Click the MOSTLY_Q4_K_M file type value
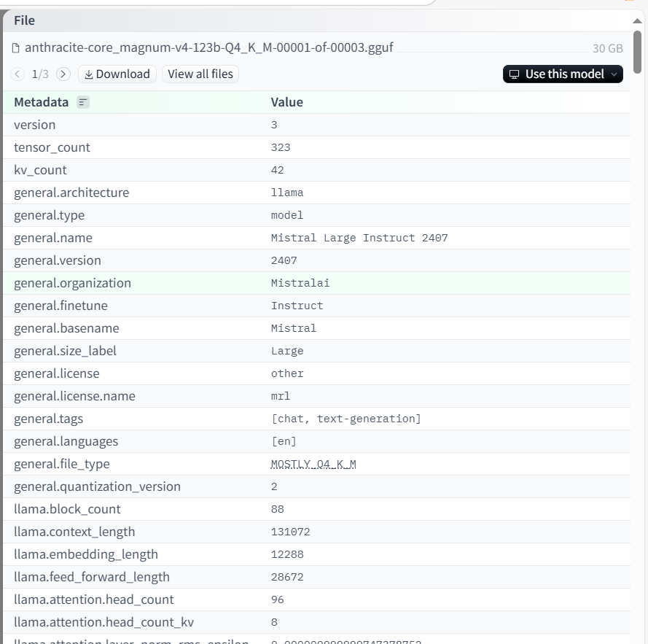648x644 pixels. (313, 465)
